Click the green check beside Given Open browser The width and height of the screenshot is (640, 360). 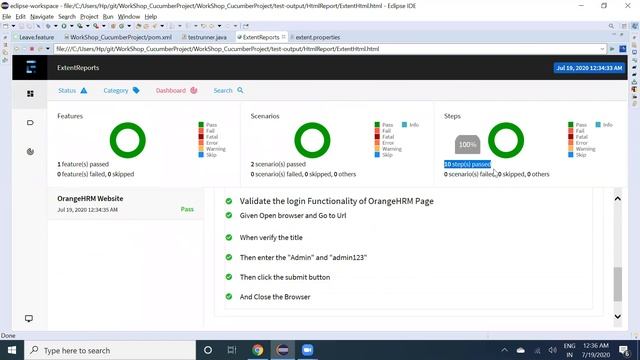pos(229,215)
